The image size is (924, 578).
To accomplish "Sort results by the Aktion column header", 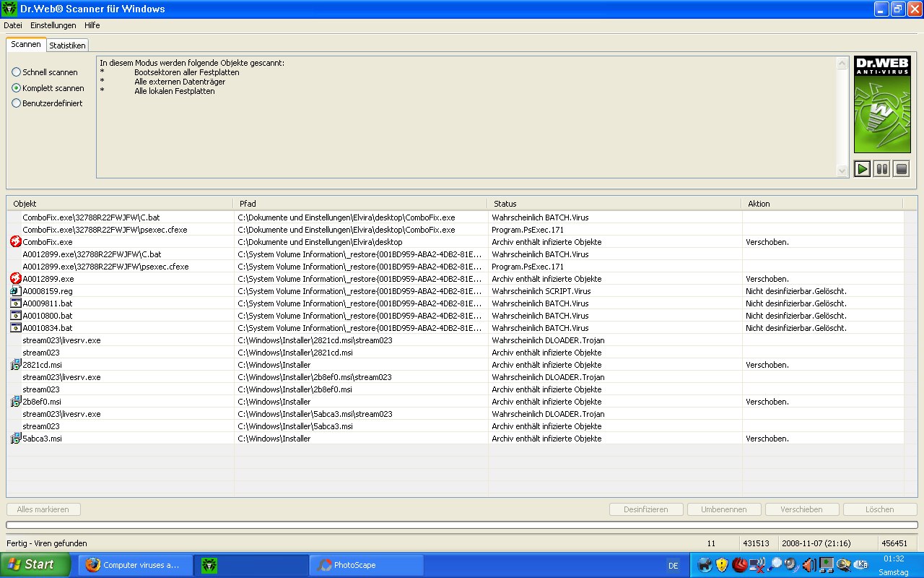I will 822,204.
